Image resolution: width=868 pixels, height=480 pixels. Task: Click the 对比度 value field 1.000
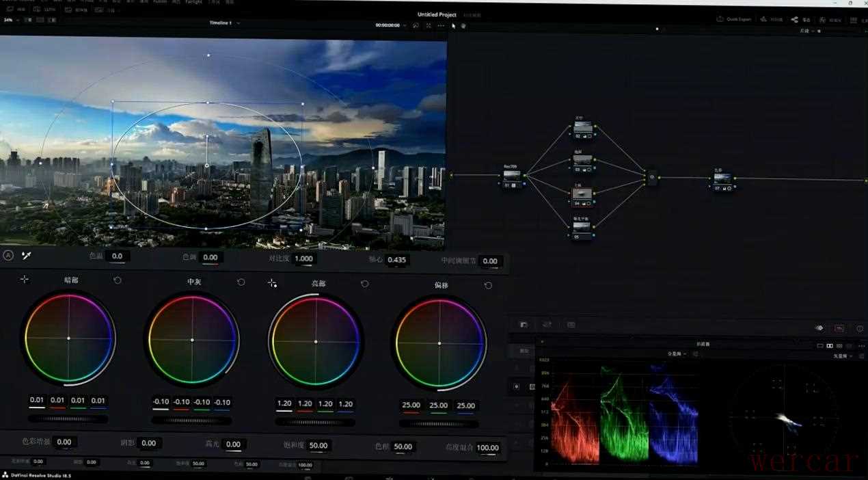click(x=303, y=258)
